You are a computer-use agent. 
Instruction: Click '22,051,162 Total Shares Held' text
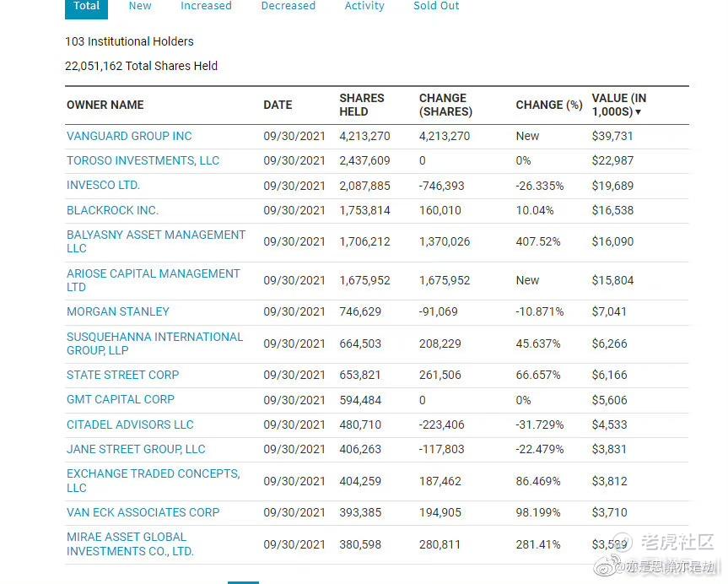(x=141, y=66)
